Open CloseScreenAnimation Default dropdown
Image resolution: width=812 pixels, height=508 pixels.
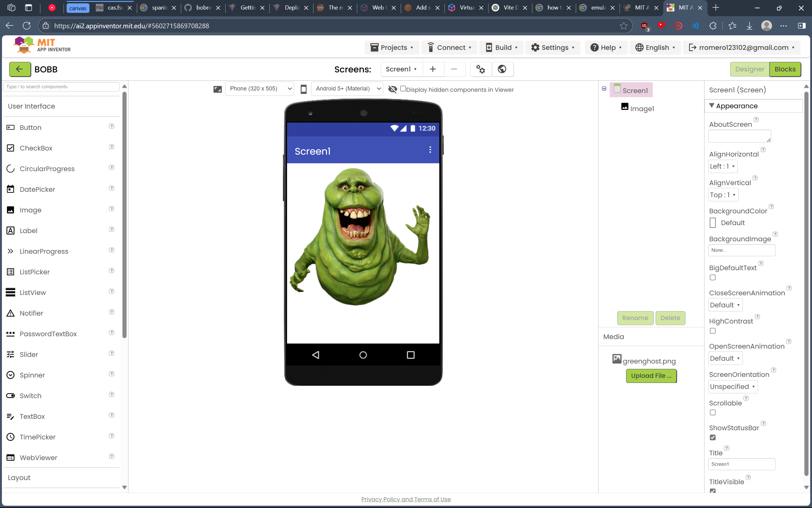point(725,305)
